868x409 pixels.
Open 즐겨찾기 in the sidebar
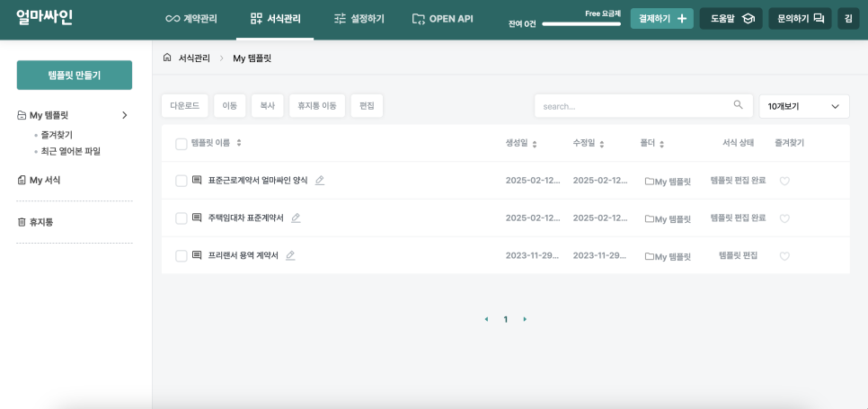(x=57, y=135)
